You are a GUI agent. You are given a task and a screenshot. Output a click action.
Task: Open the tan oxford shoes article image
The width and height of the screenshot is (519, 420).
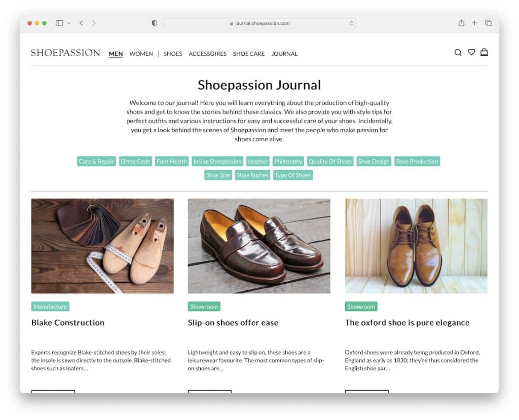coord(416,246)
